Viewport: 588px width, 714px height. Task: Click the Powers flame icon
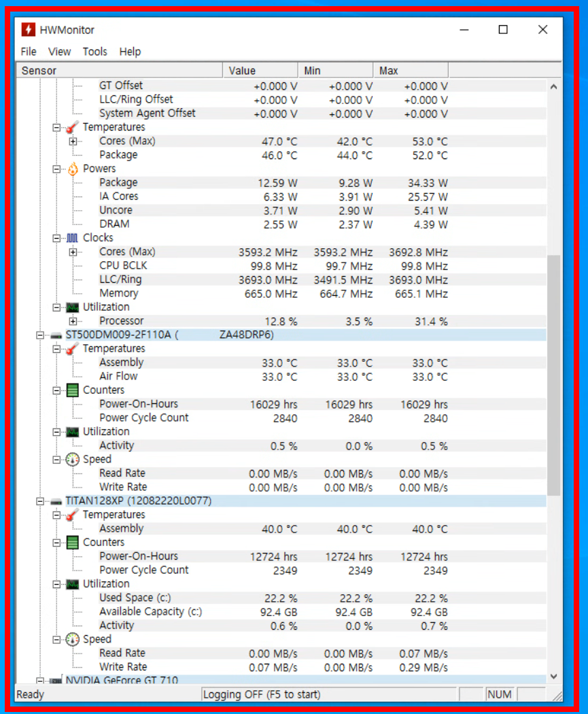[73, 169]
